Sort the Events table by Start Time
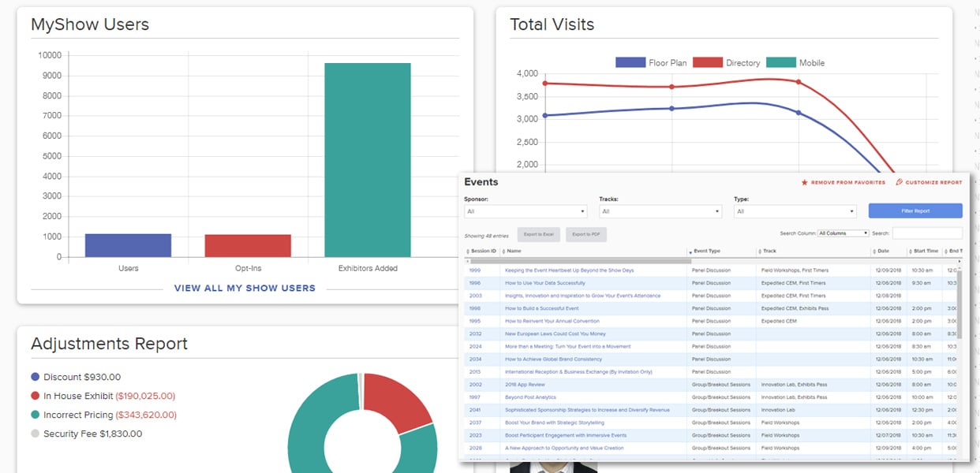This screenshot has height=473, width=980. [x=924, y=251]
